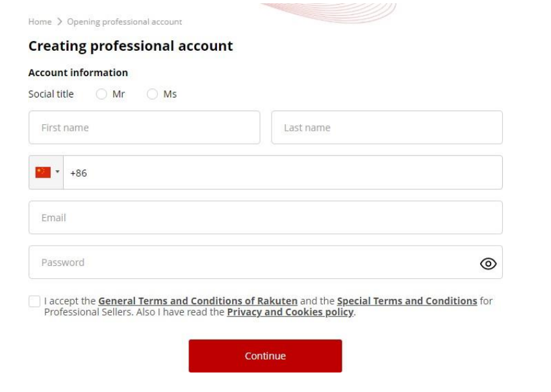Click the breadcrumb chevron separator icon

tap(59, 22)
